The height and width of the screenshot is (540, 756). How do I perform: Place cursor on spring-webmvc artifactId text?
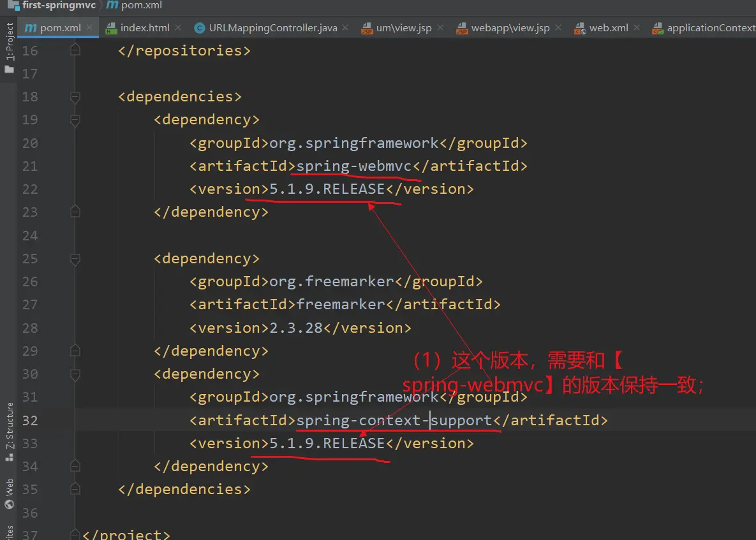point(354,166)
